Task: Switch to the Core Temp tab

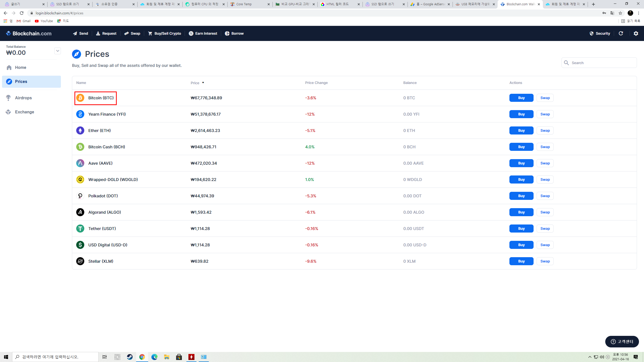Action: 250,4
